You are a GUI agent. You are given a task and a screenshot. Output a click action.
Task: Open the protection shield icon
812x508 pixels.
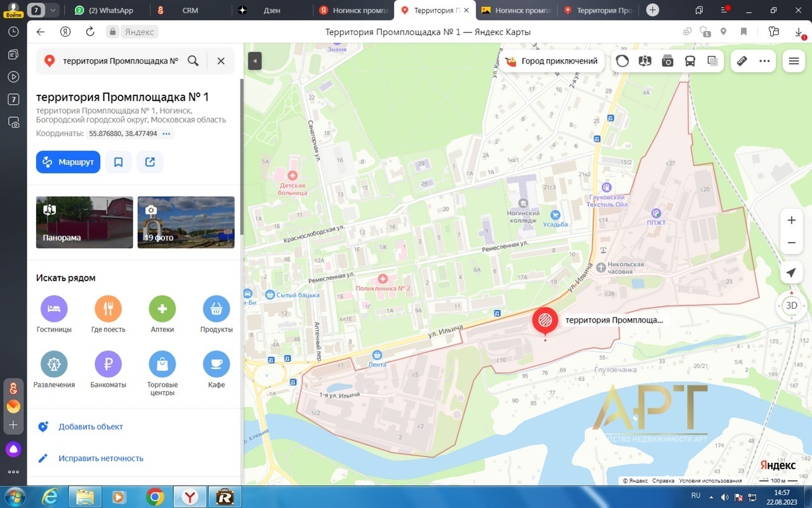pos(704,32)
